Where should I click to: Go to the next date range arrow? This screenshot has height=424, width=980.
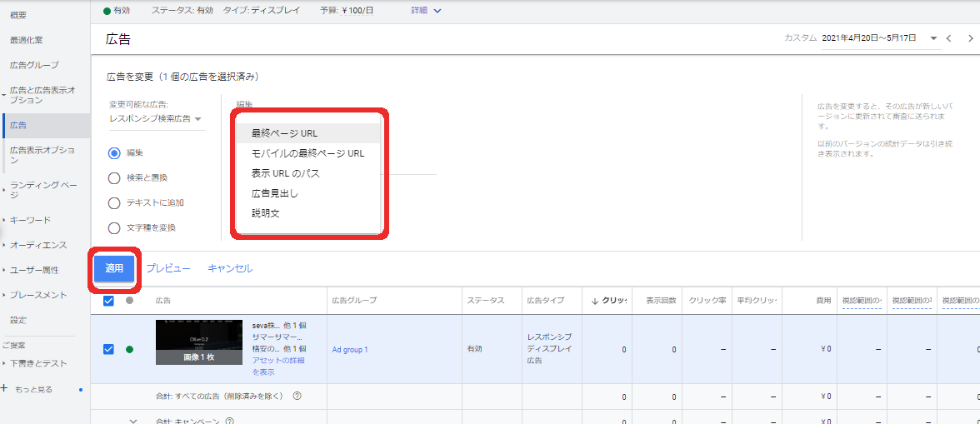click(970, 38)
